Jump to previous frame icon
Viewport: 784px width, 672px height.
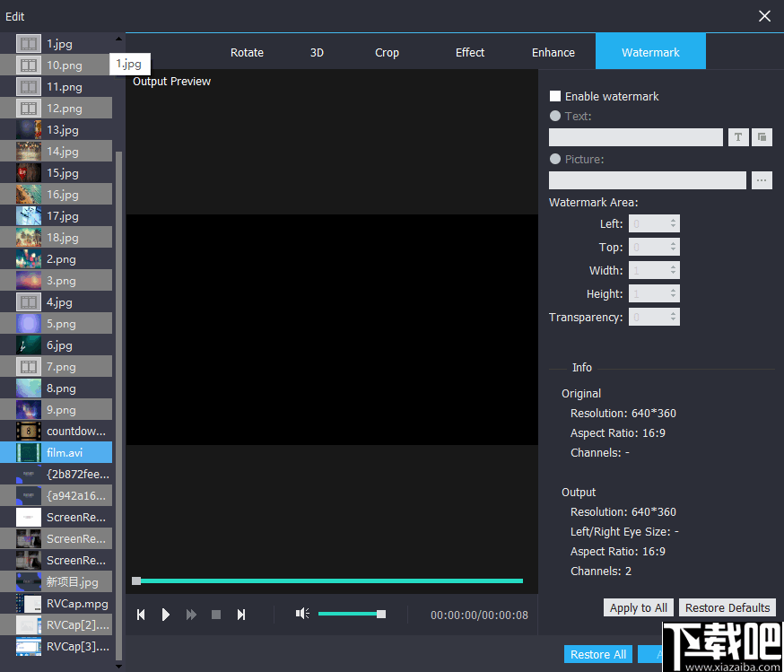[141, 615]
